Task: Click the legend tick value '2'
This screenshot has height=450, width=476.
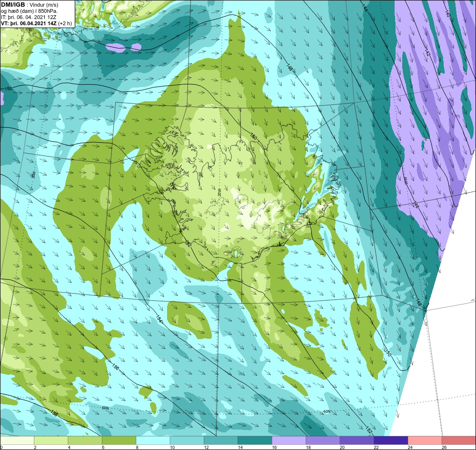Action: [x=35, y=447]
